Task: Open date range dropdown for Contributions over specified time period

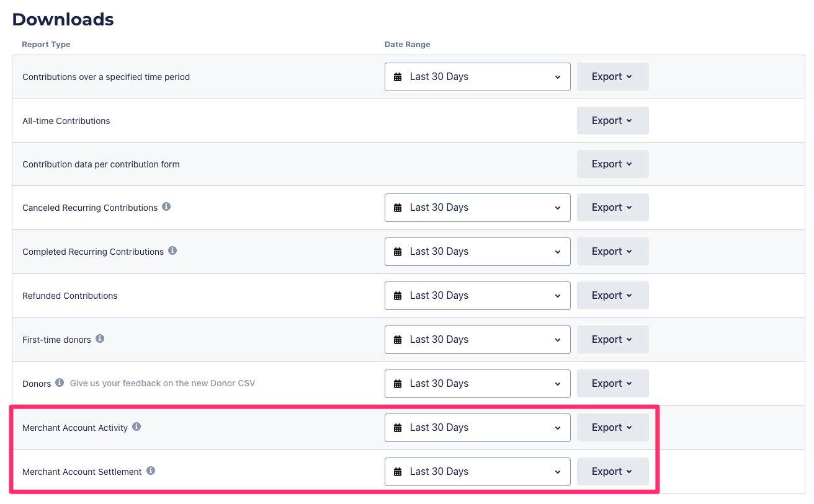Action: [x=477, y=77]
